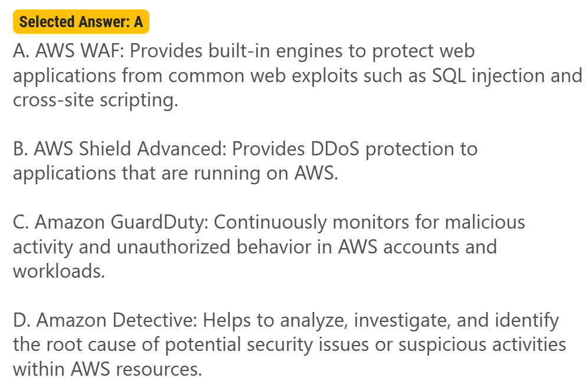This screenshot has width=588, height=384.
Task: Click the letter B option marker
Action: click(x=21, y=149)
